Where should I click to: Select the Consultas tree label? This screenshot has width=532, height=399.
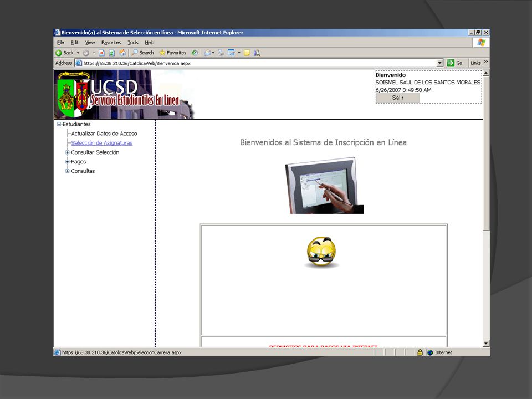pos(83,171)
